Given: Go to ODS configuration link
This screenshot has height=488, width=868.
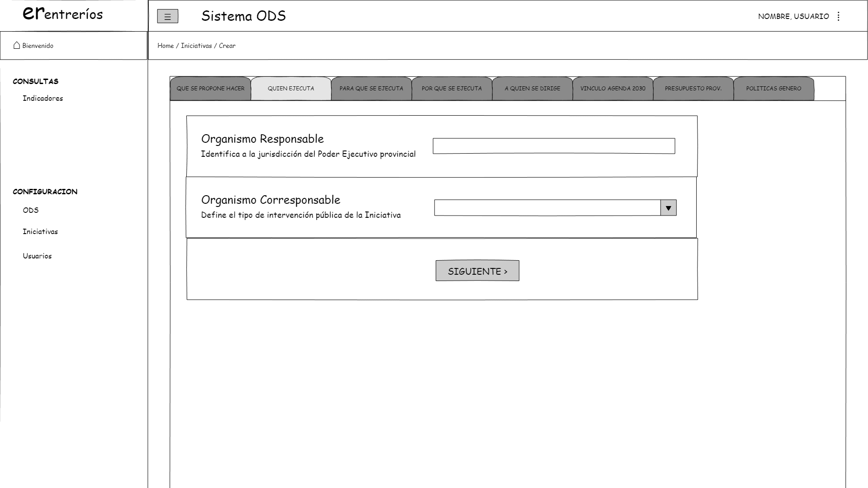Looking at the screenshot, I should pos(31,210).
